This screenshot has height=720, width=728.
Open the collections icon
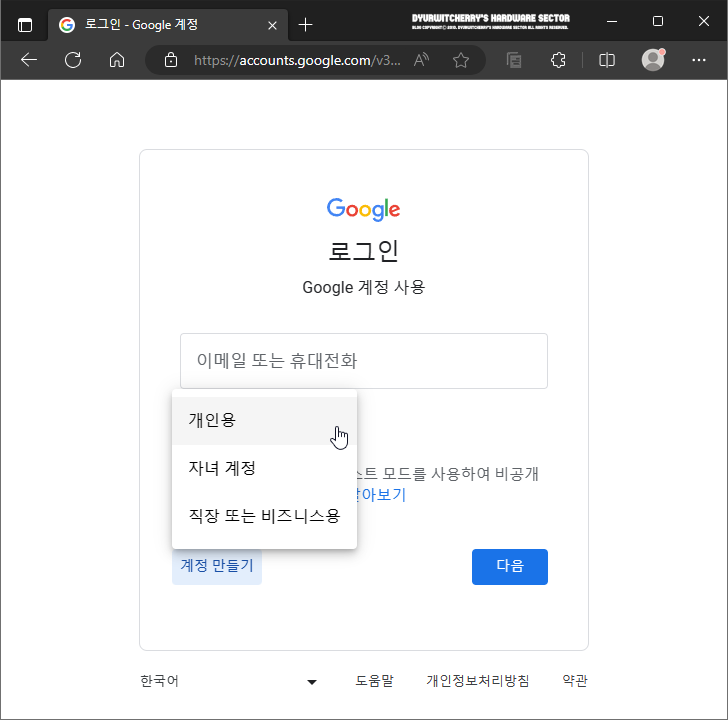(x=514, y=60)
